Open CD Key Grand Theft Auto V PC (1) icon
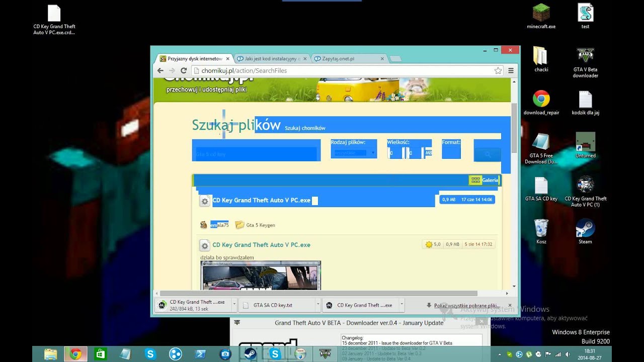This screenshot has width=644, height=362. point(585,192)
